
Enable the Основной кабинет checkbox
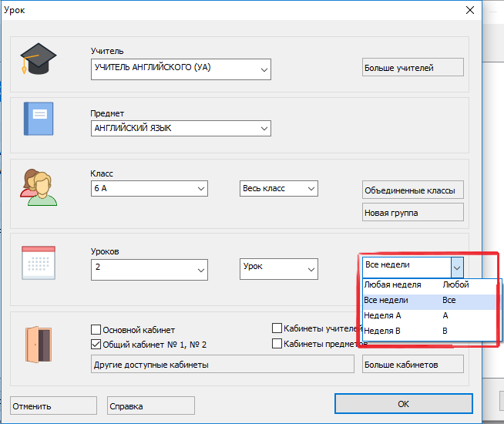click(x=96, y=329)
